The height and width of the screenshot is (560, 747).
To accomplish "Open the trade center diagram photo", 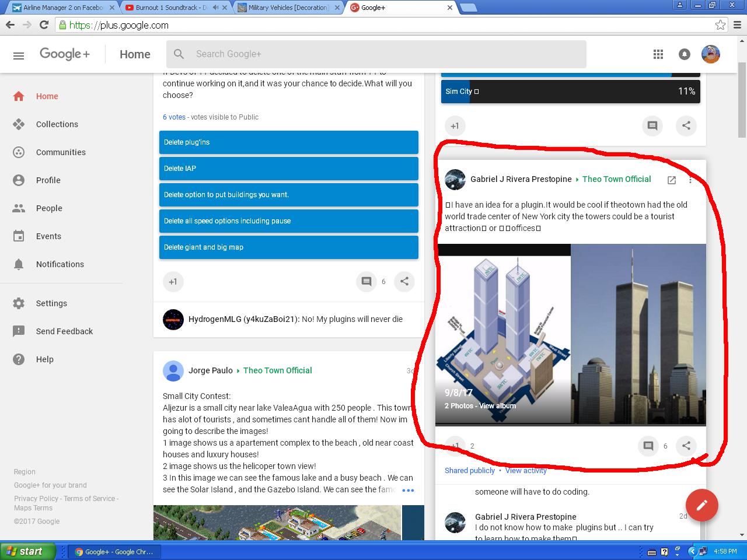I will (x=503, y=334).
